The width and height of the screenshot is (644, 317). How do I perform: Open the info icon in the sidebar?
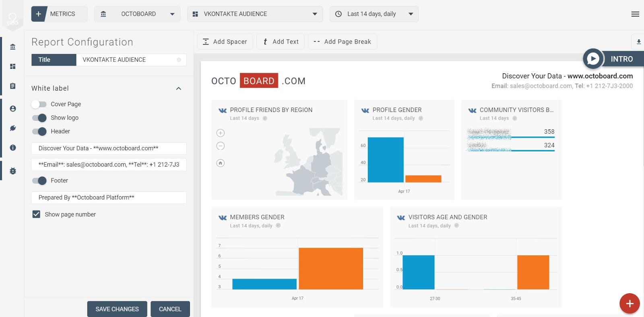13,147
